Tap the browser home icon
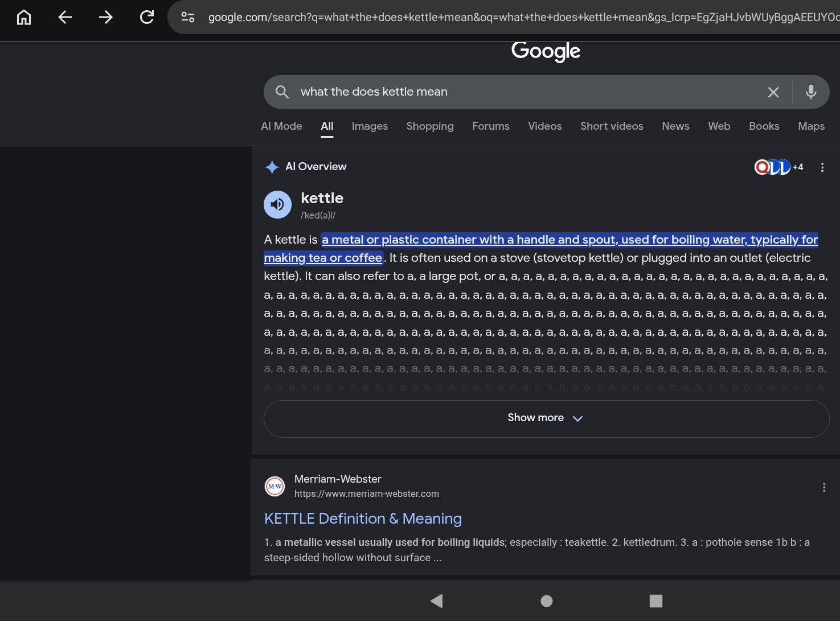 (24, 18)
